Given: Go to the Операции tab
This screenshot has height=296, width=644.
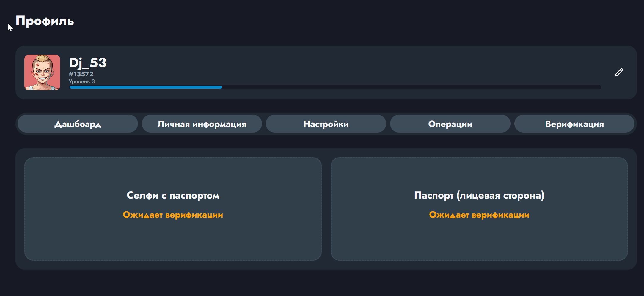Looking at the screenshot, I should [x=450, y=124].
